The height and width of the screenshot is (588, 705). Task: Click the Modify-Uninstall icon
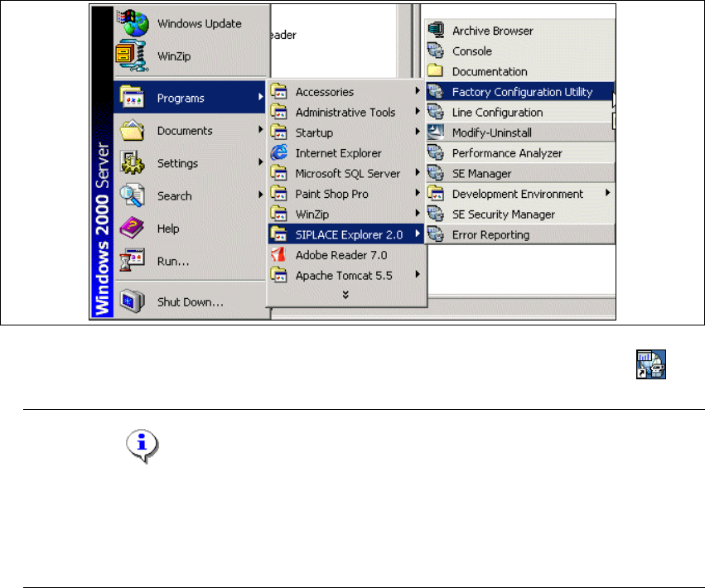435,133
